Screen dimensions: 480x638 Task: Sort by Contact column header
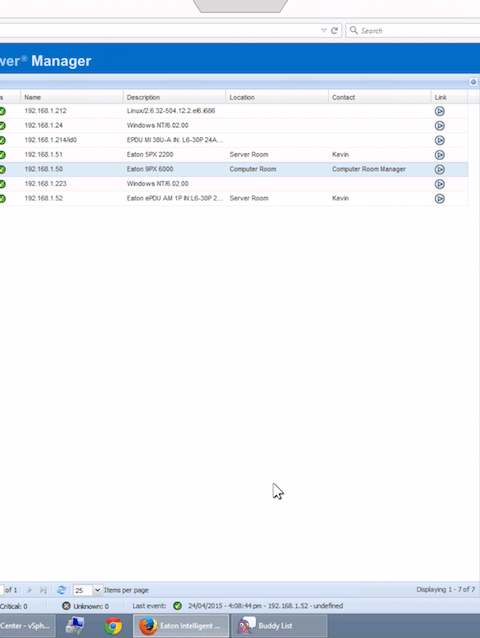coord(379,97)
